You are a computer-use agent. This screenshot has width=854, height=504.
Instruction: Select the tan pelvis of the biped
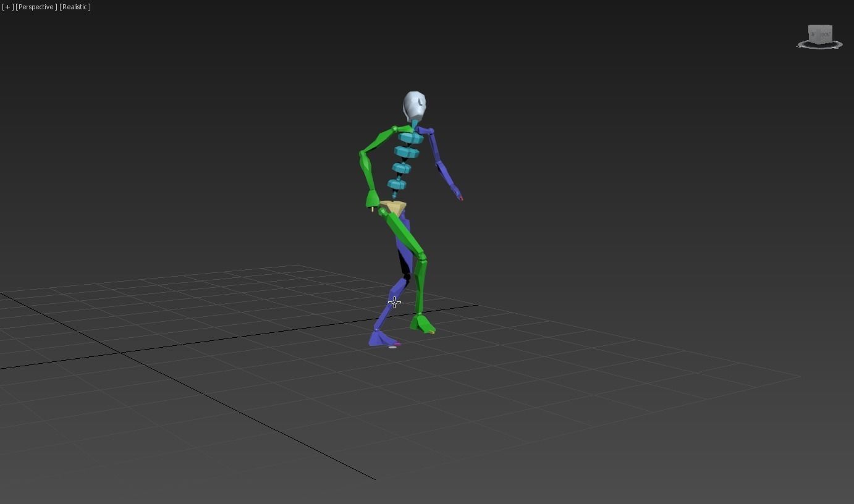pyautogui.click(x=394, y=208)
